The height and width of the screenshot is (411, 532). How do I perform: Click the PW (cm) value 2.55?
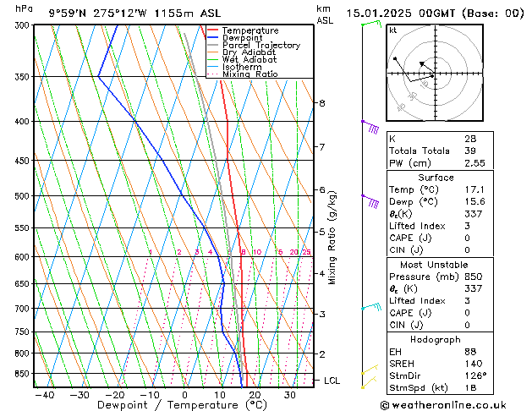click(475, 163)
